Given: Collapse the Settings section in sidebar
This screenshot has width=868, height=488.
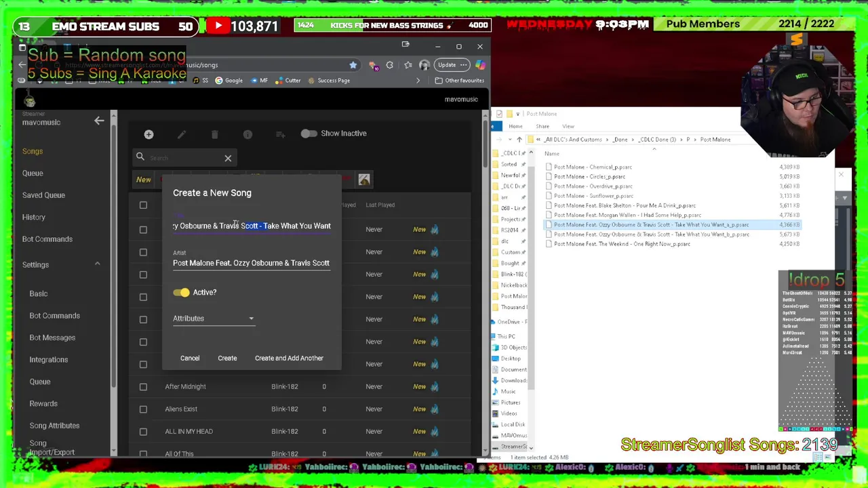Looking at the screenshot, I should (97, 264).
